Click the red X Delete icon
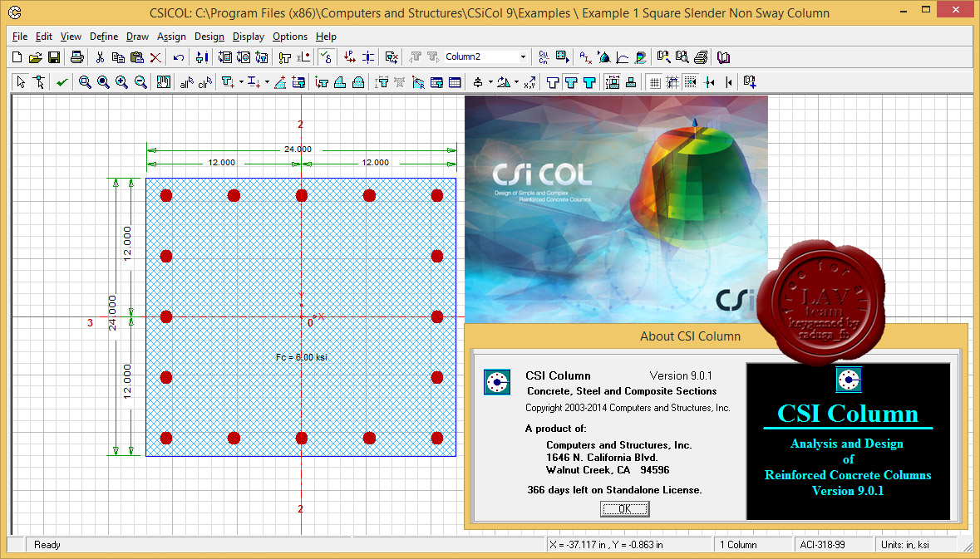 pos(155,57)
